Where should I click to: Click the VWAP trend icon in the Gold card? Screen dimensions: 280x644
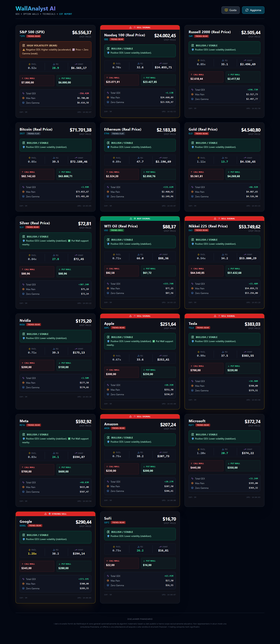(245, 158)
